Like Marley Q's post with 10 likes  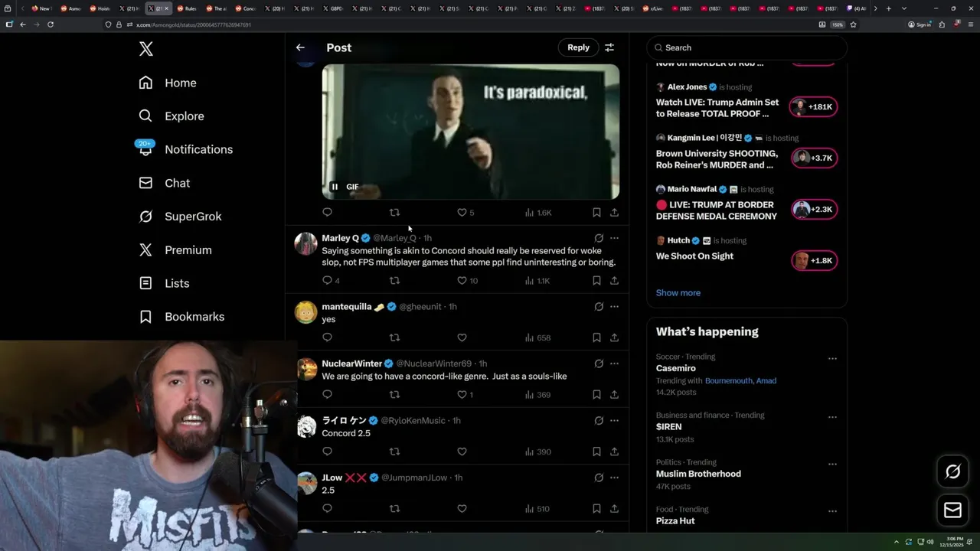coord(467,280)
